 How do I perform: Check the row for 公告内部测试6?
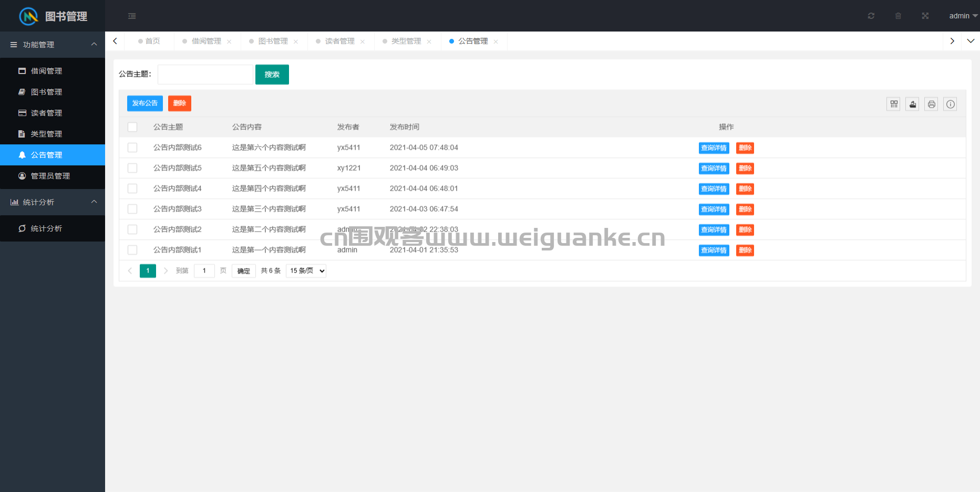coord(132,148)
